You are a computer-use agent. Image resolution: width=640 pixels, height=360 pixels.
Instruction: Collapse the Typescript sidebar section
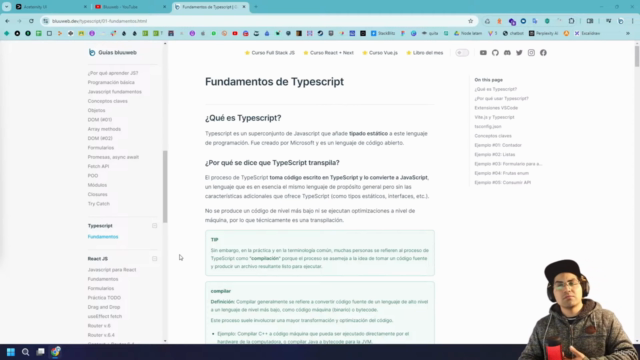click(154, 226)
